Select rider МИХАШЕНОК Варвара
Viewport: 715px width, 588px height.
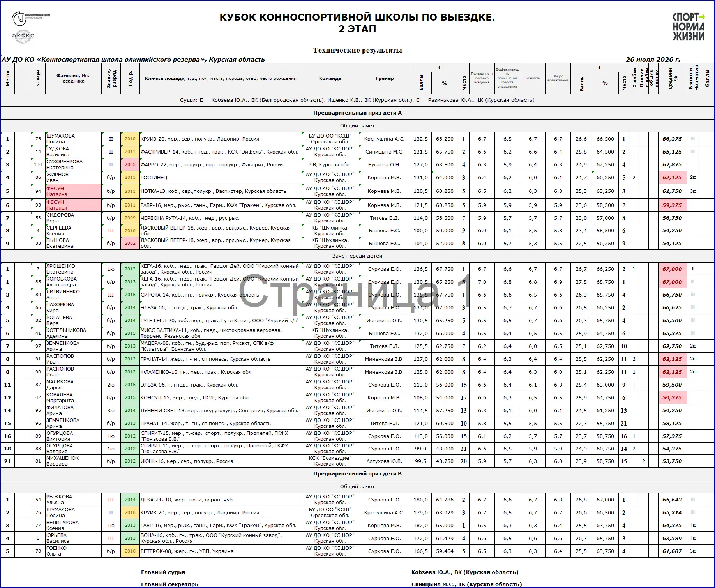(x=73, y=461)
